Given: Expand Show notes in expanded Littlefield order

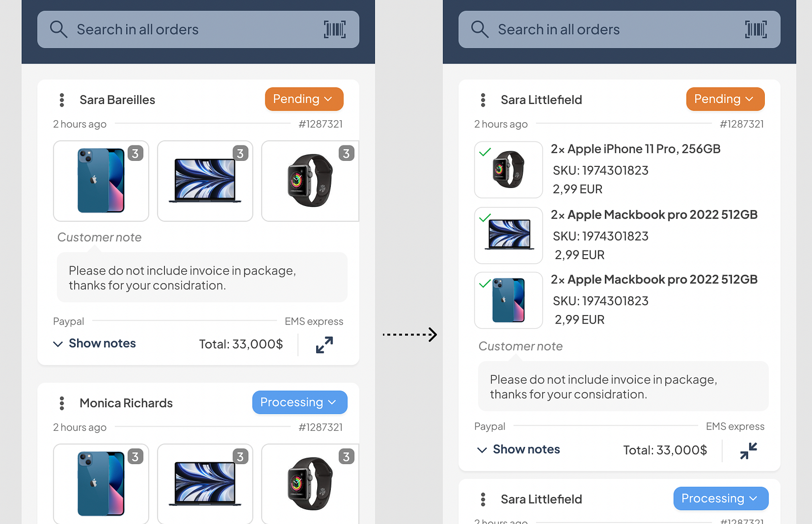Looking at the screenshot, I should (518, 449).
